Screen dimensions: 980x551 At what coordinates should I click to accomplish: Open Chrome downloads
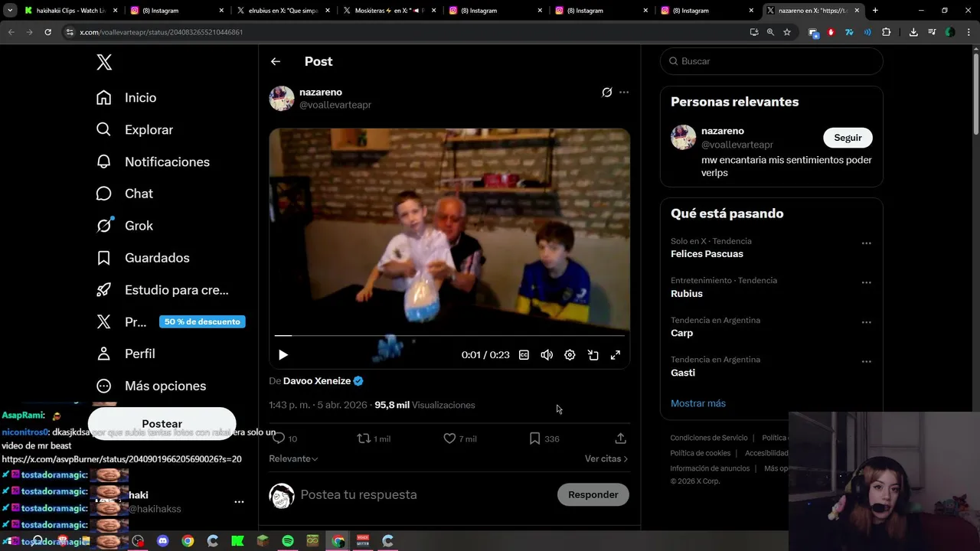[x=913, y=32]
